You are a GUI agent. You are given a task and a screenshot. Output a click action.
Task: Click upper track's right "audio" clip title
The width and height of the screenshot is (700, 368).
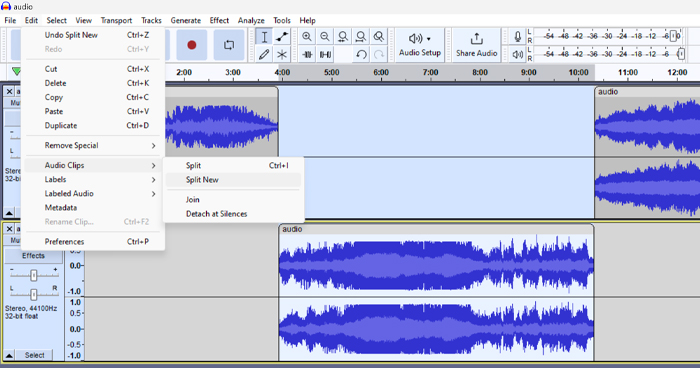[x=608, y=92]
